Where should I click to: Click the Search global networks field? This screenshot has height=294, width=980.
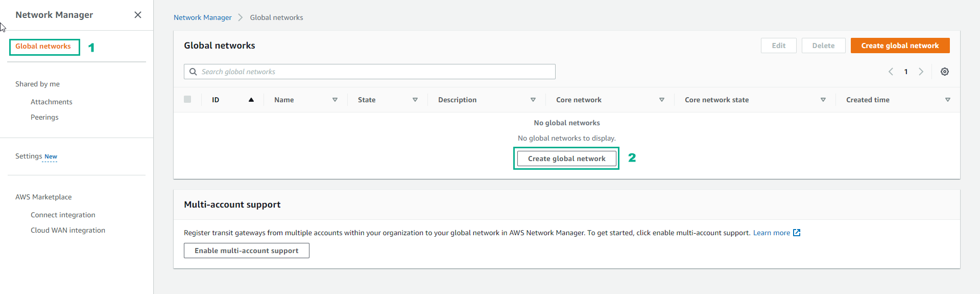(x=370, y=72)
